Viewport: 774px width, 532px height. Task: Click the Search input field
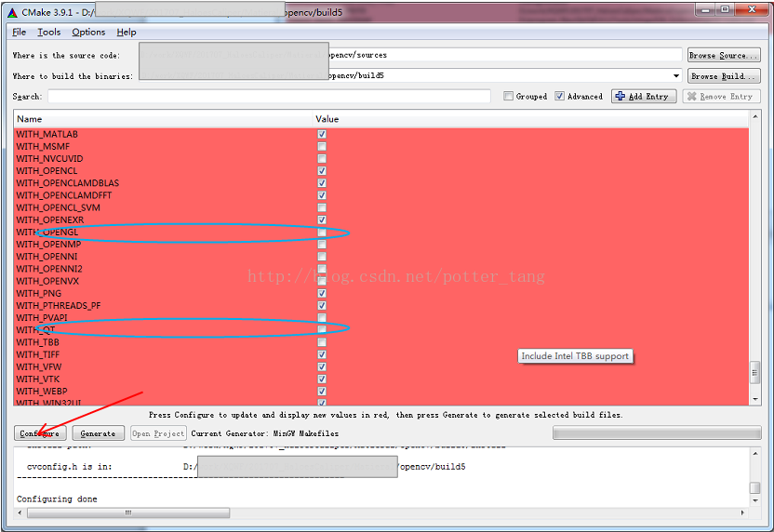(269, 96)
